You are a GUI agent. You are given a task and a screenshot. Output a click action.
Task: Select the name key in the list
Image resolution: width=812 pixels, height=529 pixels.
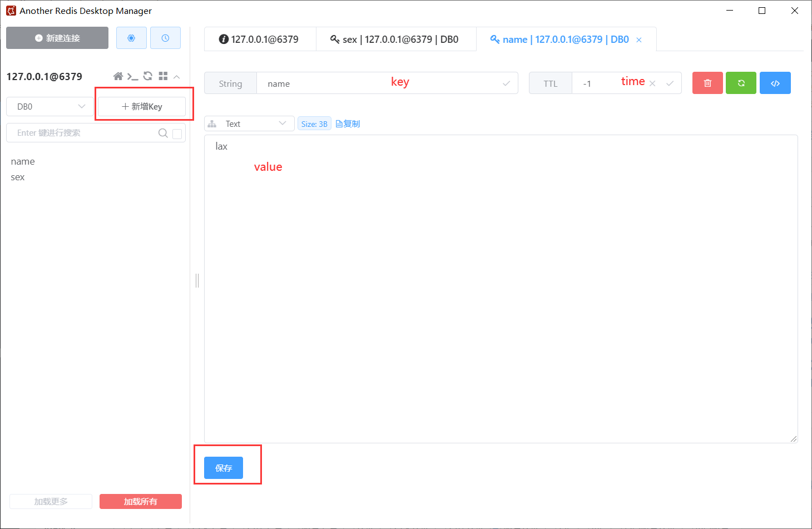pyautogui.click(x=23, y=161)
